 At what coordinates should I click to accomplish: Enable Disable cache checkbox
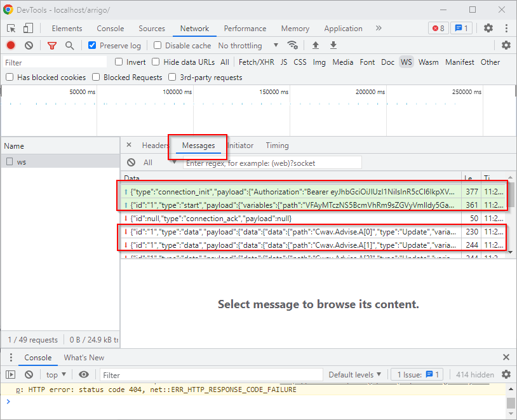pos(158,45)
